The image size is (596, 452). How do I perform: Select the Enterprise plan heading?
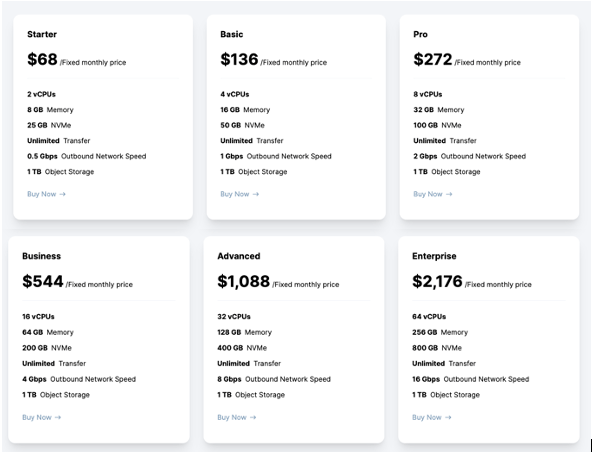[434, 256]
